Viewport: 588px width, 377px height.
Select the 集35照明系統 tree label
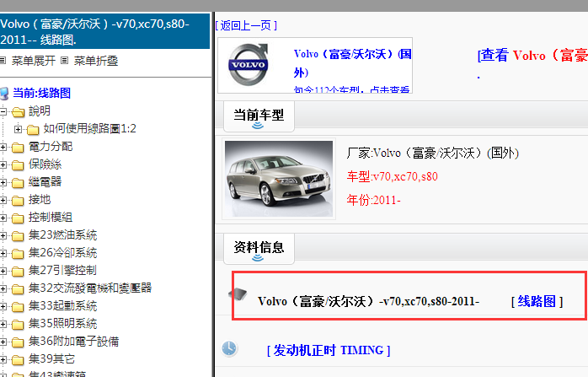tap(62, 323)
